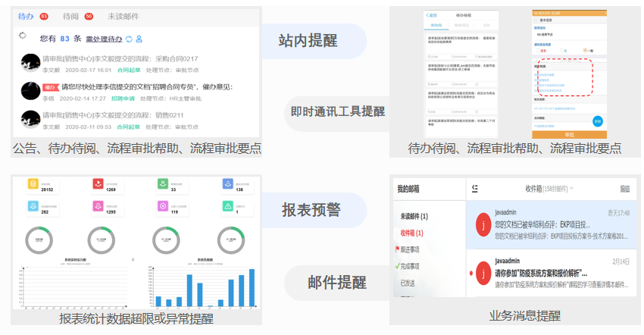
Task: Click the tallest blue bar in the bar chart
Action: click(252, 288)
